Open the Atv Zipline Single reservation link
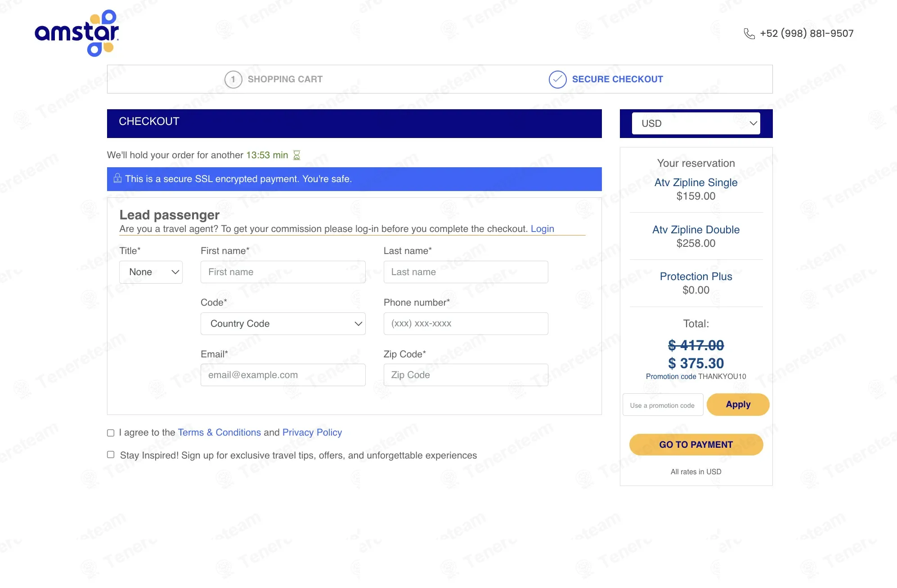Image resolution: width=897 pixels, height=588 pixels. point(696,183)
